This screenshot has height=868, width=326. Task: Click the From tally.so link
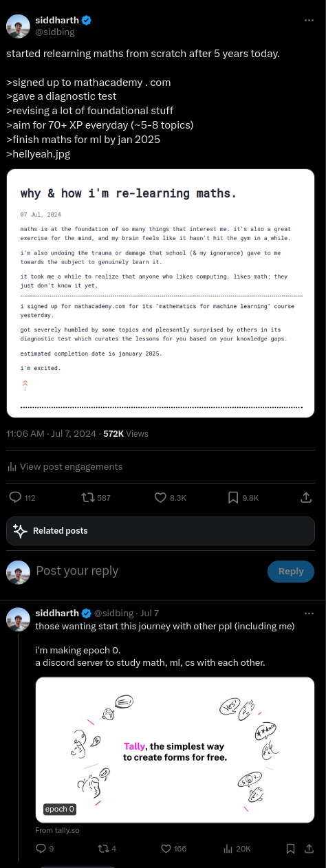click(58, 830)
